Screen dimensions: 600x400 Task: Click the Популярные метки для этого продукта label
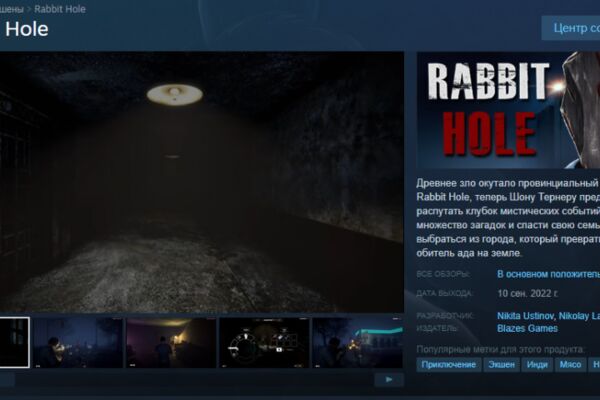501,349
